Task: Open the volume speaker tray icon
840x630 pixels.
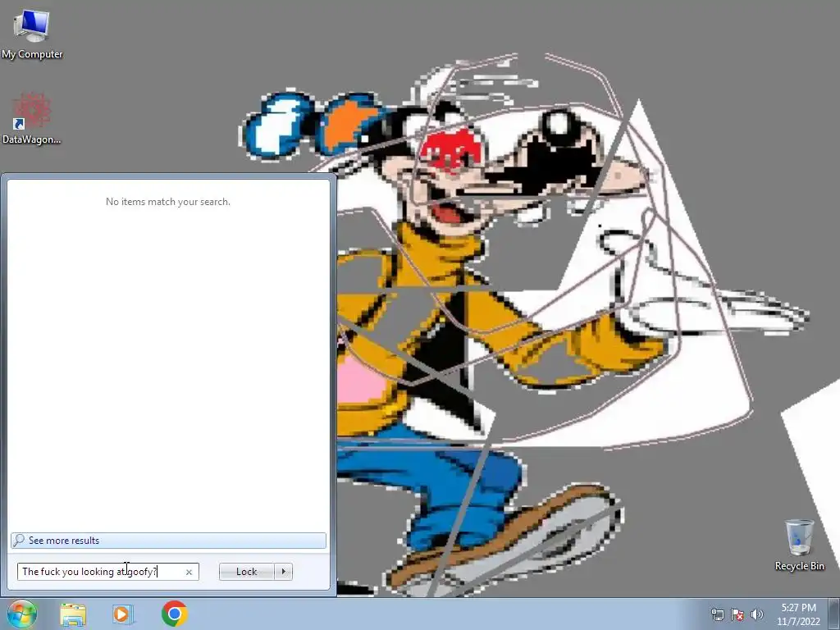Action: (757, 614)
